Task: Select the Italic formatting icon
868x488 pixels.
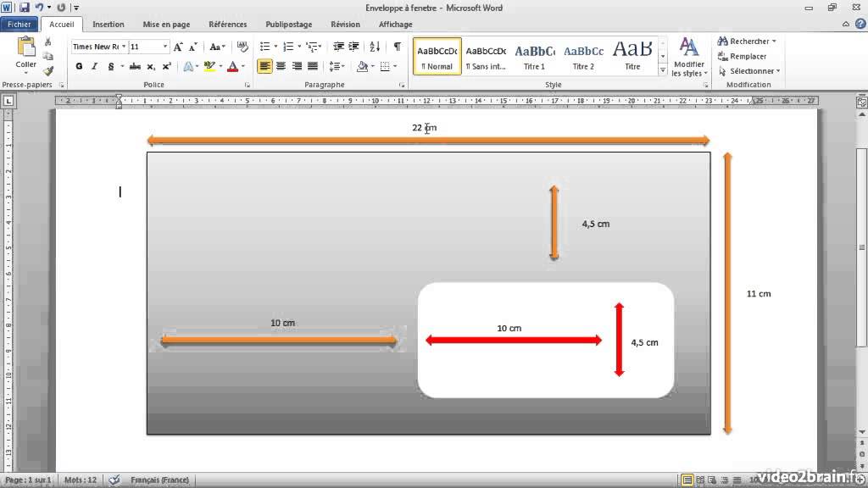Action: (95, 66)
